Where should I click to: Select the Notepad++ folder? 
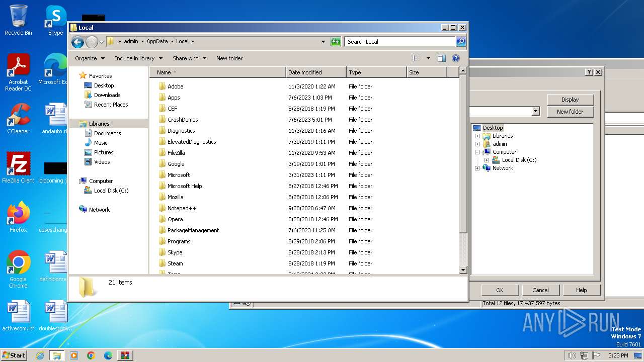(182, 208)
